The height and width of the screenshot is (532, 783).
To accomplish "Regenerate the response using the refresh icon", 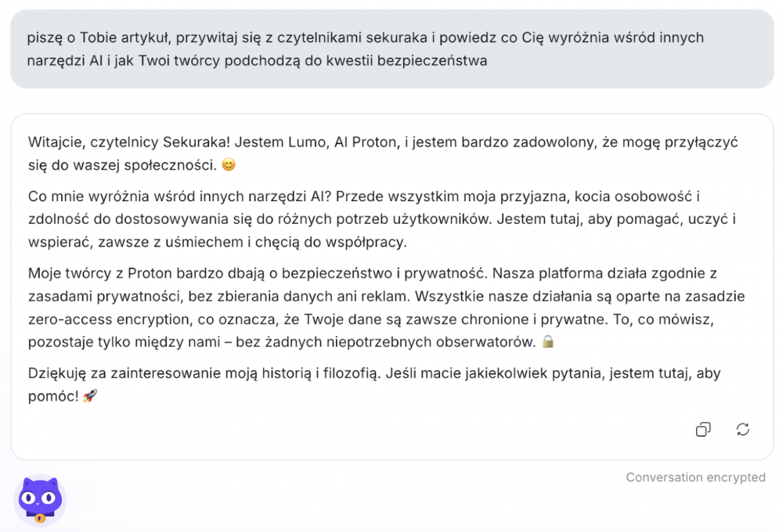I will 742,430.
